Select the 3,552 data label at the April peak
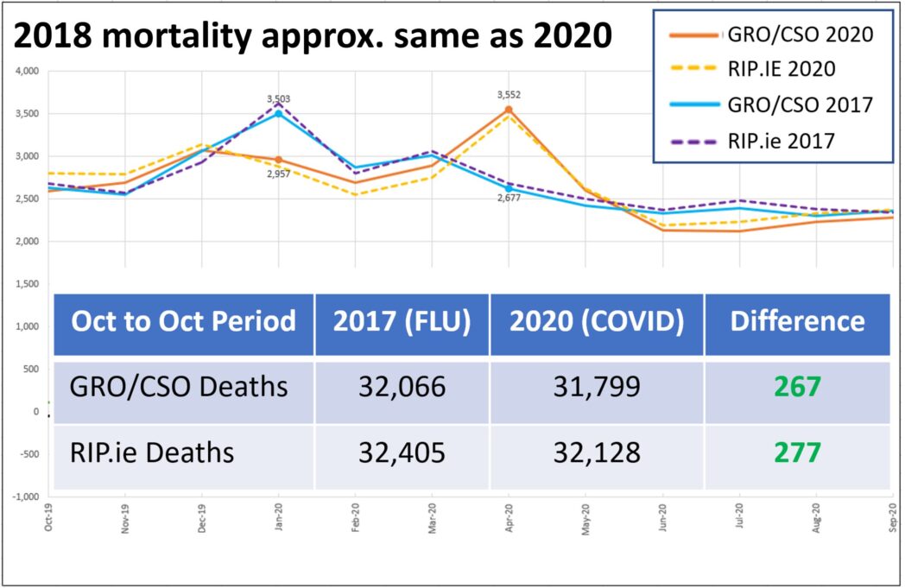The width and height of the screenshot is (905, 588). [509, 95]
